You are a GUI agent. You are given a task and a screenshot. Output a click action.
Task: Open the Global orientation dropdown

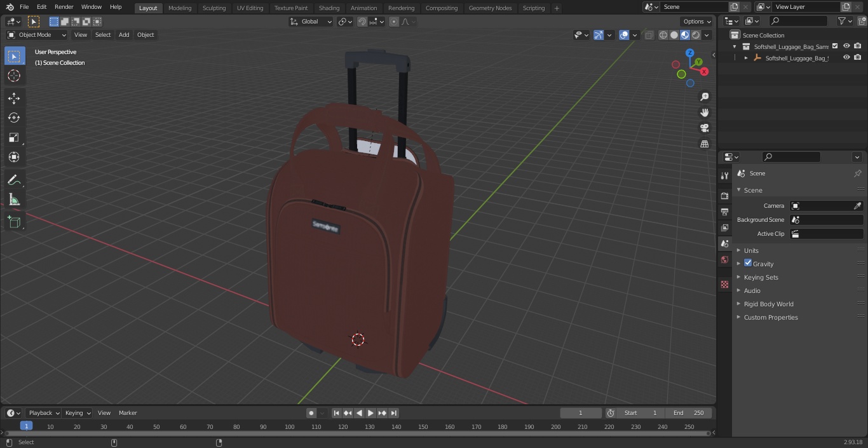311,22
